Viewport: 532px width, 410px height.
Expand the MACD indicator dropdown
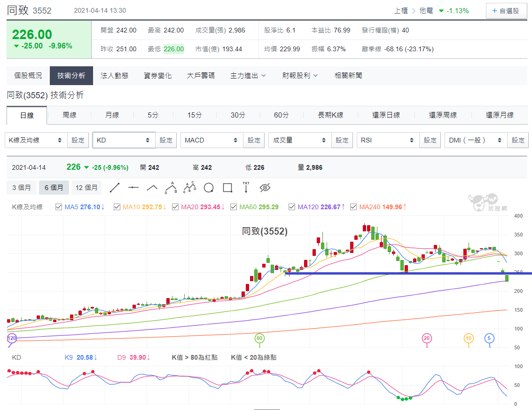click(x=211, y=140)
